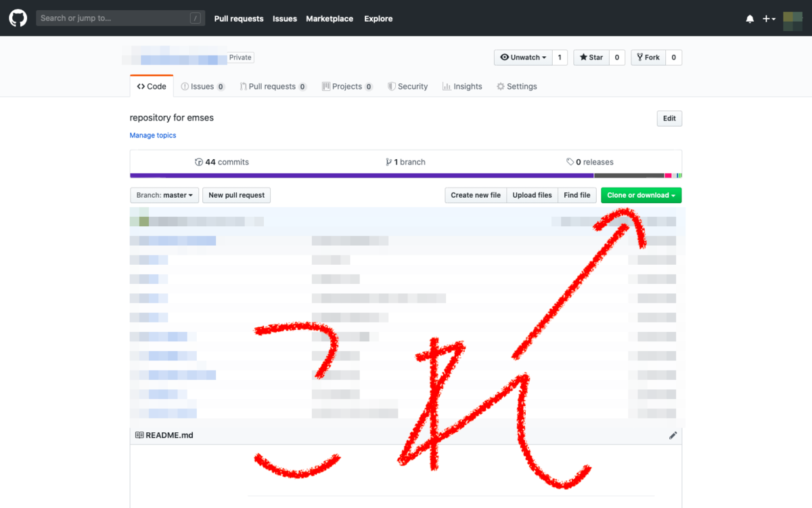Open the Branch: master dropdown
Viewport: 812px width, 508px height.
pos(164,195)
